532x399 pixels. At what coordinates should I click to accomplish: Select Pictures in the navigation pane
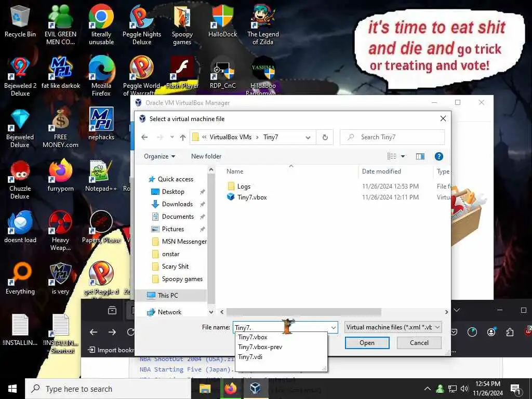point(172,229)
